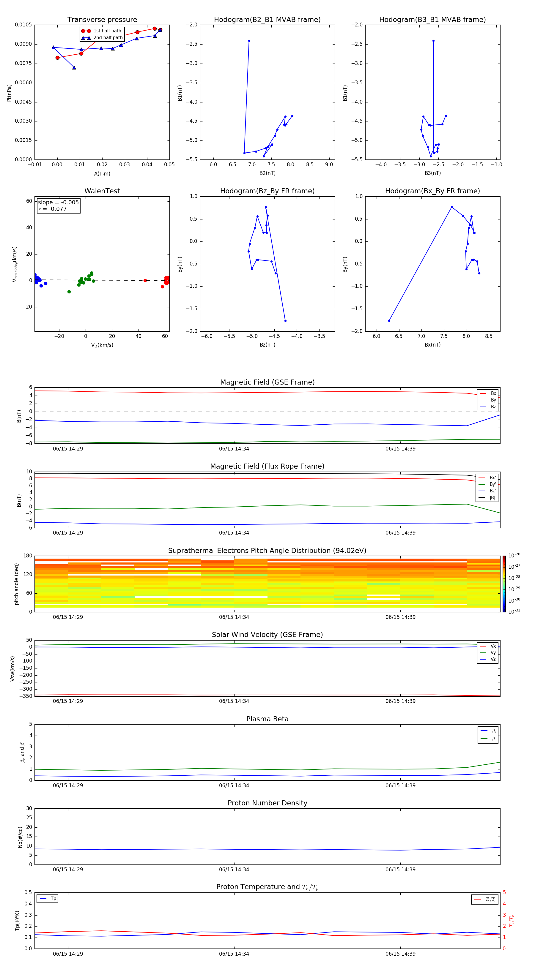This screenshot has height=980, width=535.
Task: Click the 'Hodogram(Bx_By FR frame)' title
Action: pos(432,191)
